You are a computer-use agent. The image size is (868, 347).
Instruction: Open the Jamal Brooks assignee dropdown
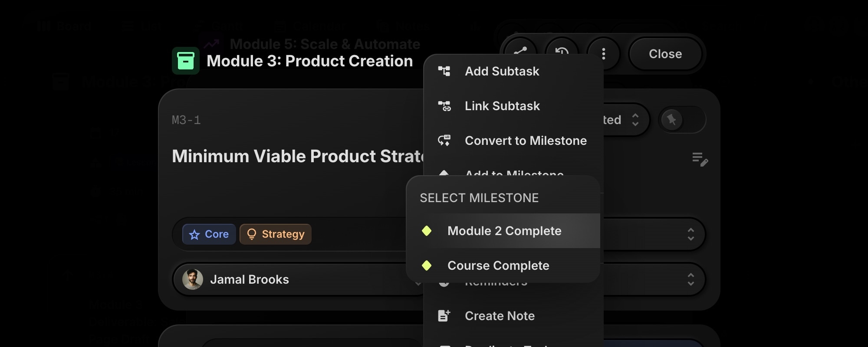[299, 279]
